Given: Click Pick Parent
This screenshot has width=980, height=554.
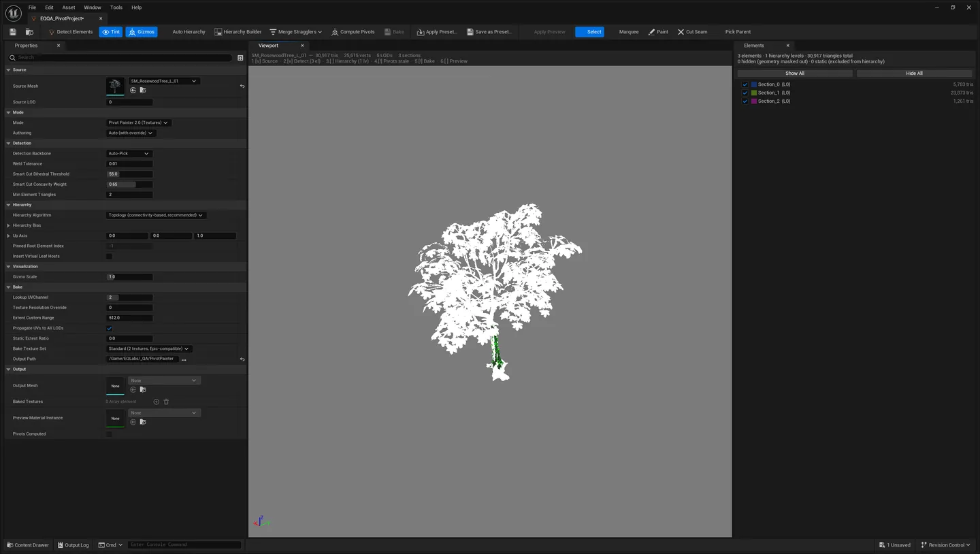Looking at the screenshot, I should pos(738,32).
